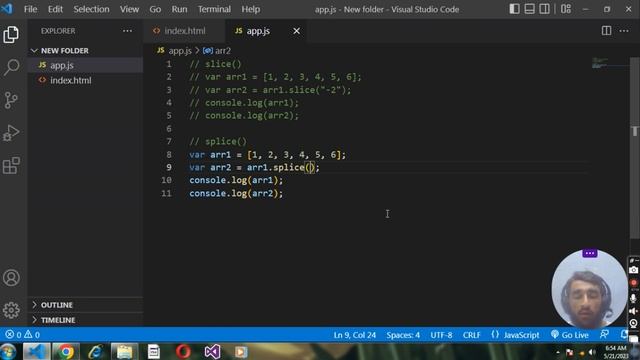Screen dimensions: 640x360
Task: Click the recorder camera screenshot icon
Action: (x=633, y=270)
